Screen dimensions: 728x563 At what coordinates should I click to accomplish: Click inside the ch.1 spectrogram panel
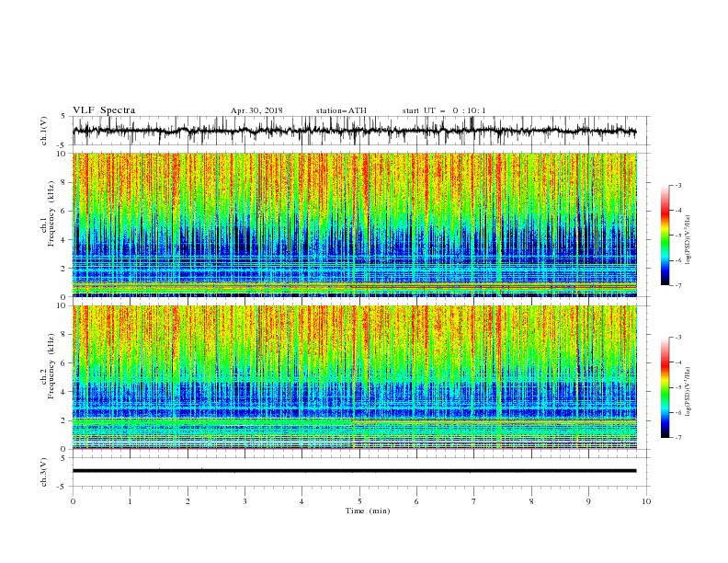pos(355,224)
